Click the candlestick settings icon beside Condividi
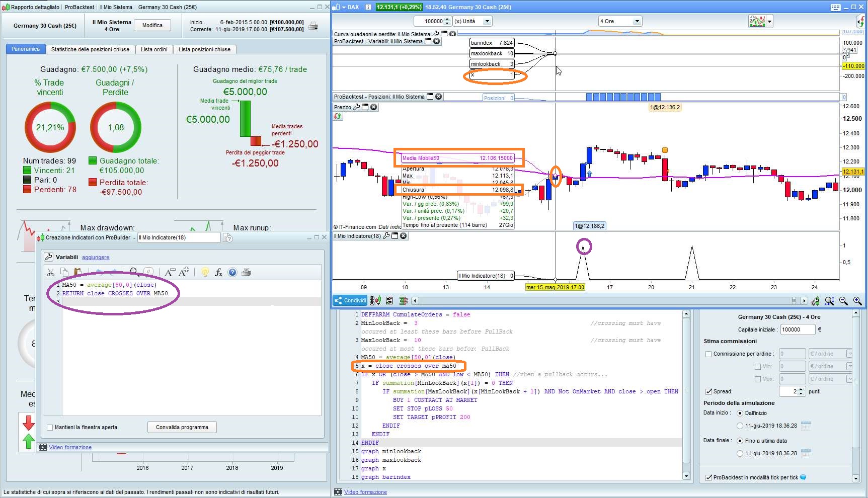This screenshot has height=498, width=868. point(375,301)
